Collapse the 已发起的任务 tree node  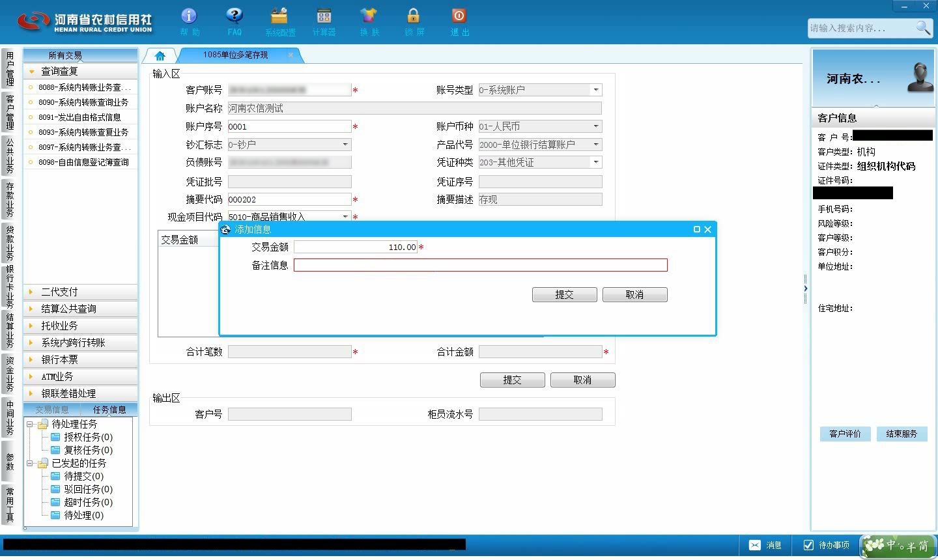click(30, 463)
